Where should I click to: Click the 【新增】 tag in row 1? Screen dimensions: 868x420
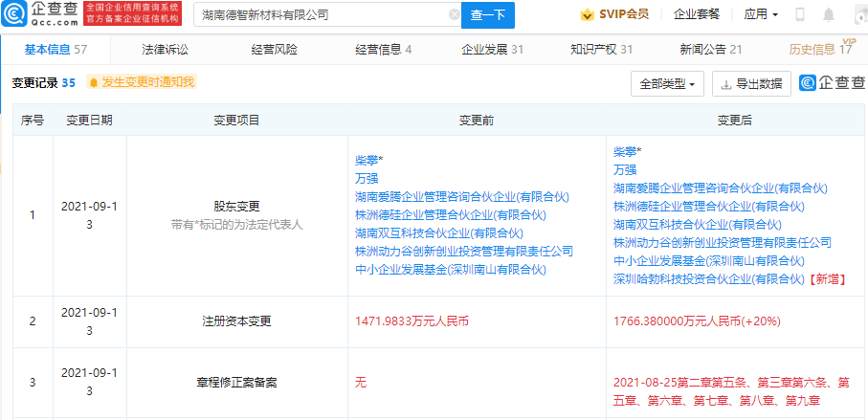click(826, 279)
